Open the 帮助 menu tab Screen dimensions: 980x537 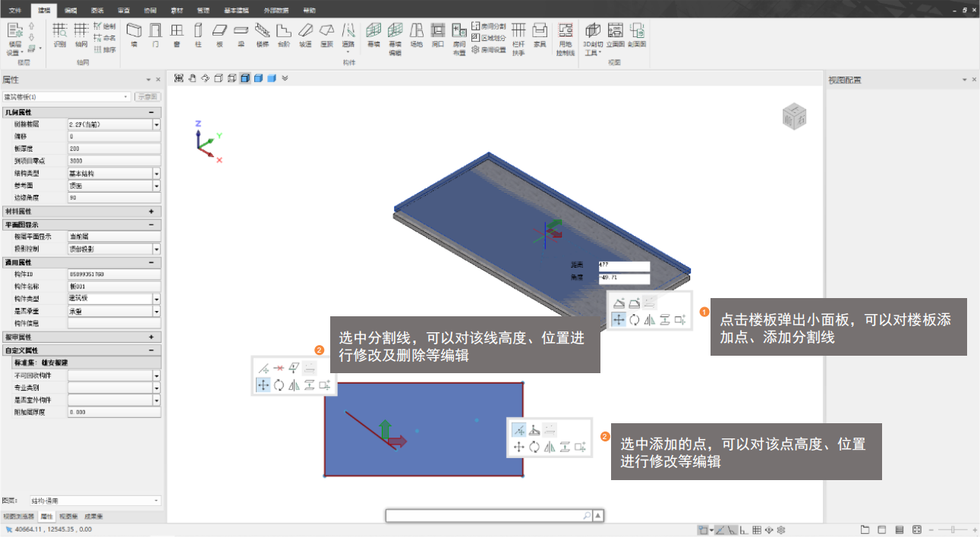click(x=309, y=11)
